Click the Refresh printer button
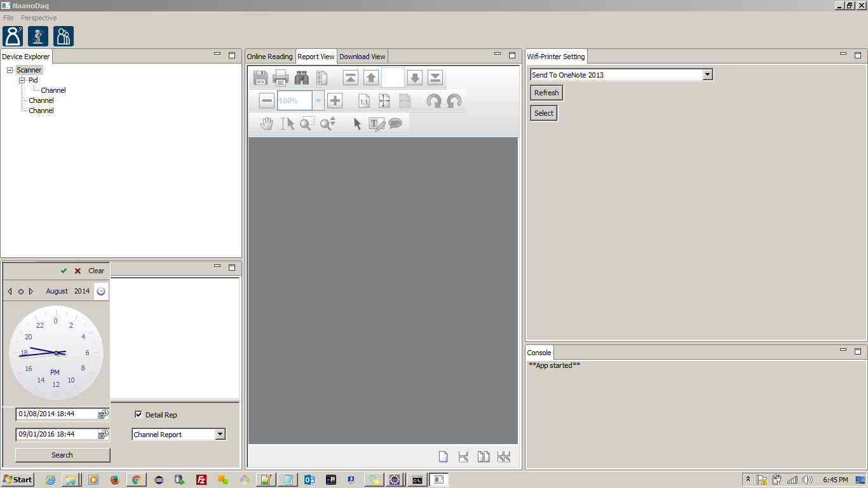The width and height of the screenshot is (868, 488). pos(546,93)
